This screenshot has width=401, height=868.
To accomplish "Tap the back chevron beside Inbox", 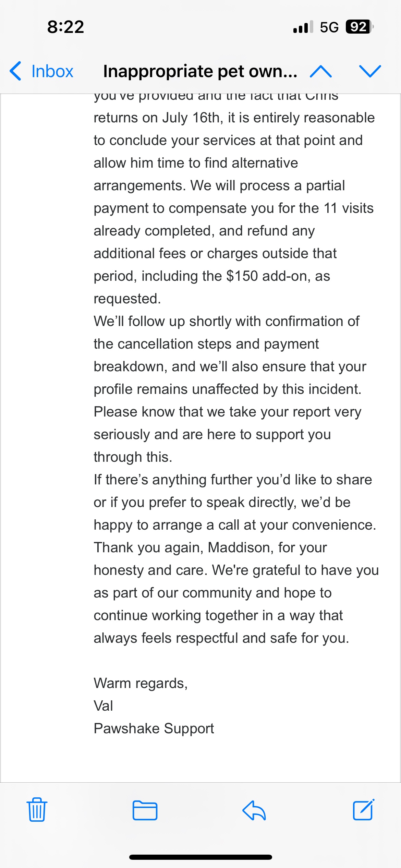I will coord(16,71).
